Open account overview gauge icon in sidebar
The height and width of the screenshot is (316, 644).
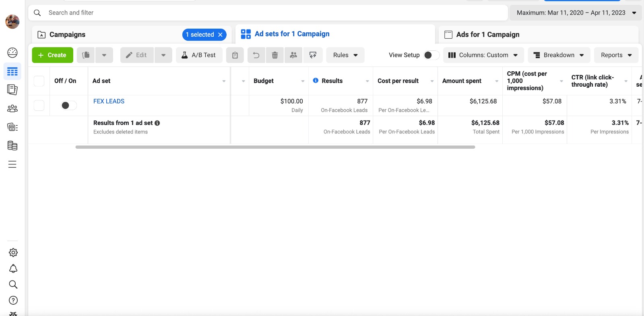(x=12, y=52)
